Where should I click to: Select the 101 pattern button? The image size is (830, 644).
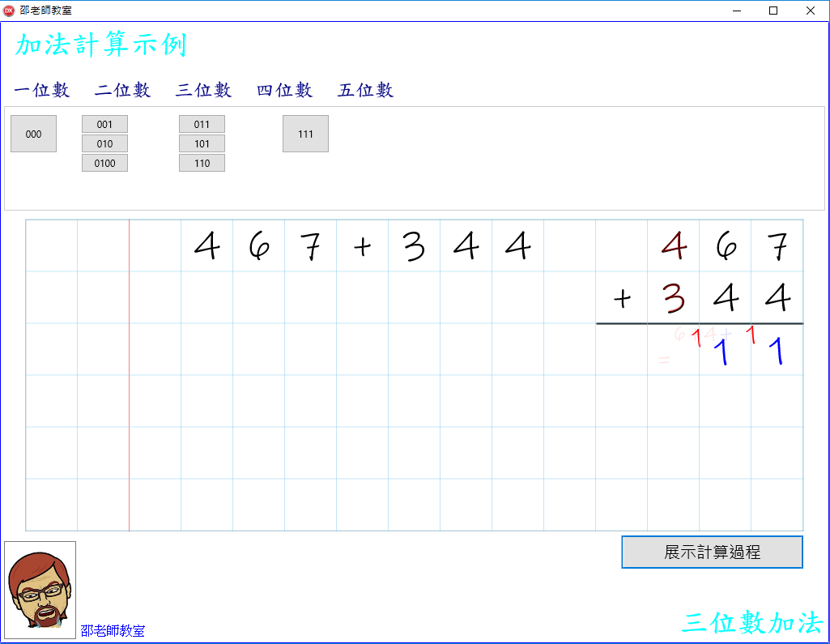tap(202, 143)
